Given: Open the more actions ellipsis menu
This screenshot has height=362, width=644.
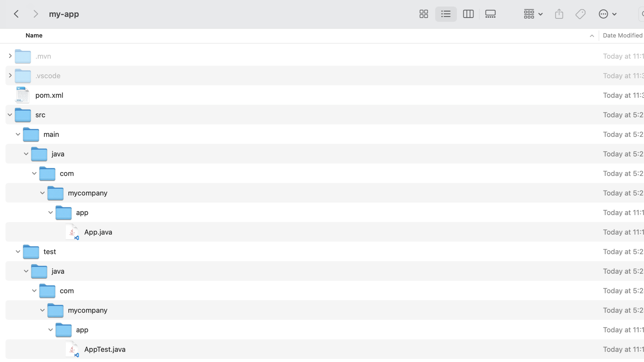Looking at the screenshot, I should (x=607, y=14).
